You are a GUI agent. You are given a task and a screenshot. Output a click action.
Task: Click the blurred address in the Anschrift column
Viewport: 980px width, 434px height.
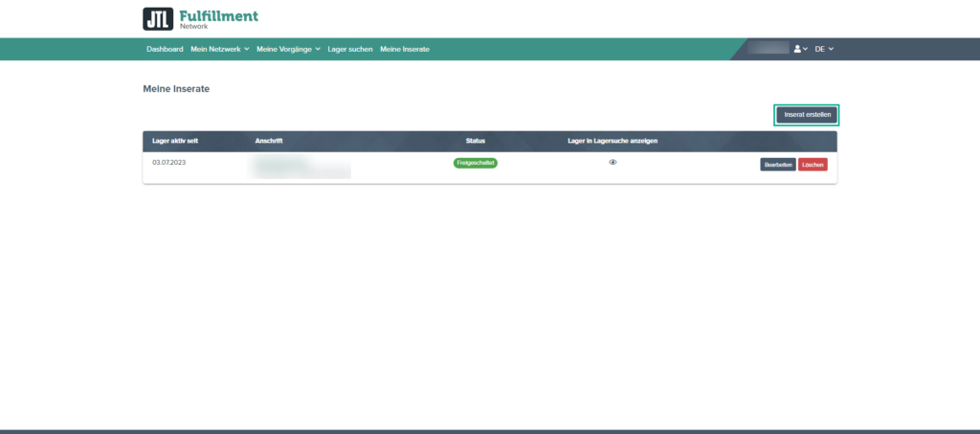click(x=299, y=167)
